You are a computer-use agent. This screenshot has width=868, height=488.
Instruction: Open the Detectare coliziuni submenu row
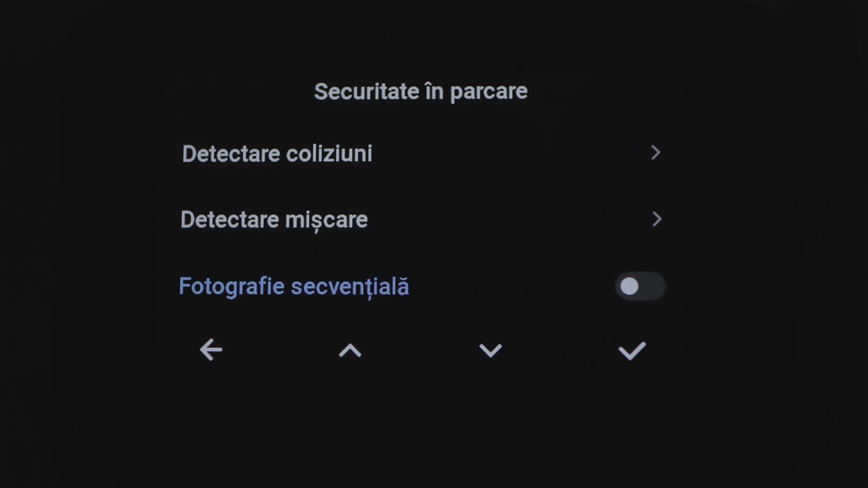click(420, 153)
